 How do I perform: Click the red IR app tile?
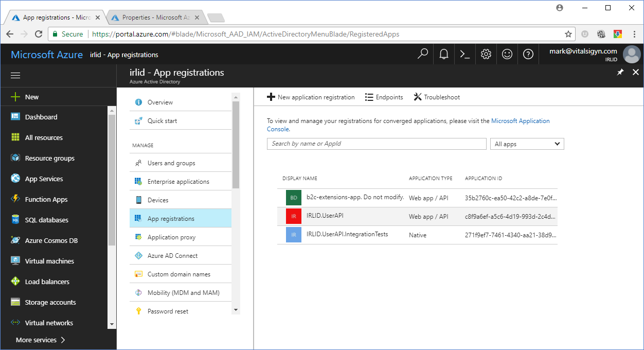[x=294, y=216]
